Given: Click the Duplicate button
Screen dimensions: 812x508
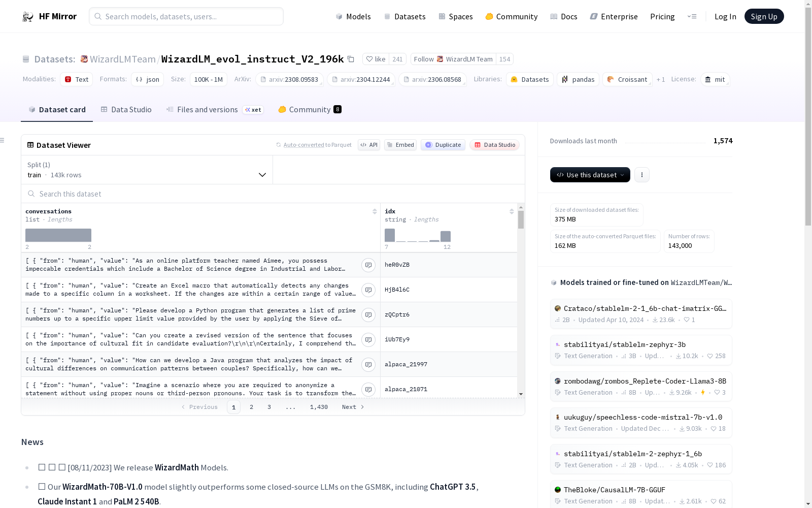Looking at the screenshot, I should tap(443, 145).
